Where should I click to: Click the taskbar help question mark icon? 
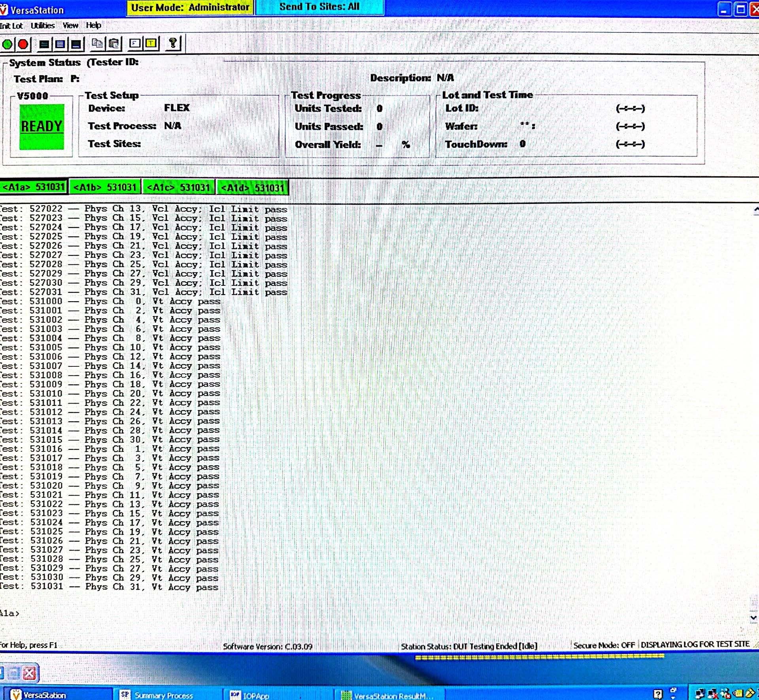point(658,694)
